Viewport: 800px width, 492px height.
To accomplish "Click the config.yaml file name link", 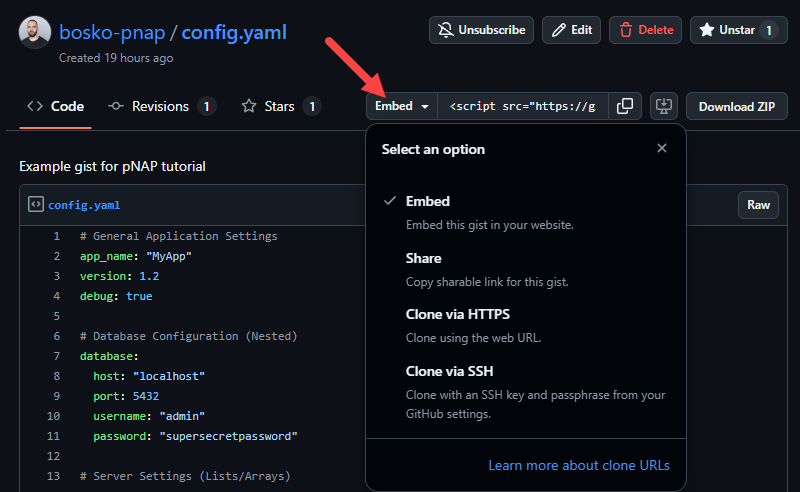I will click(x=84, y=205).
